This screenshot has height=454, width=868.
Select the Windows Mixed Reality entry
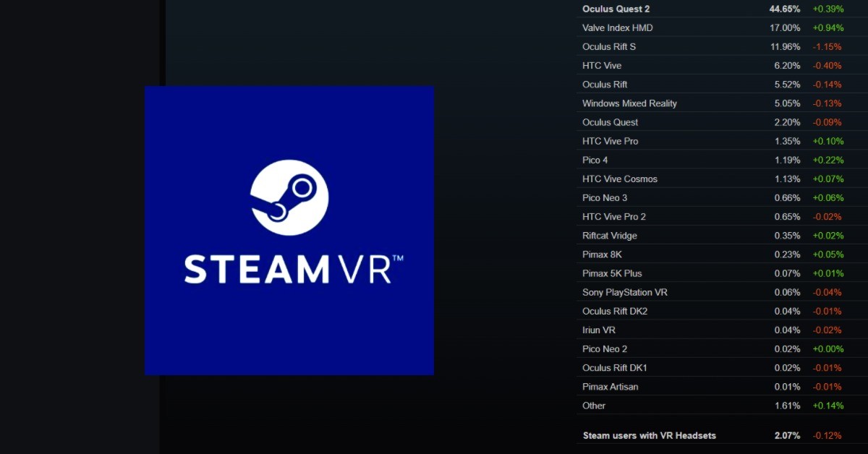629,103
